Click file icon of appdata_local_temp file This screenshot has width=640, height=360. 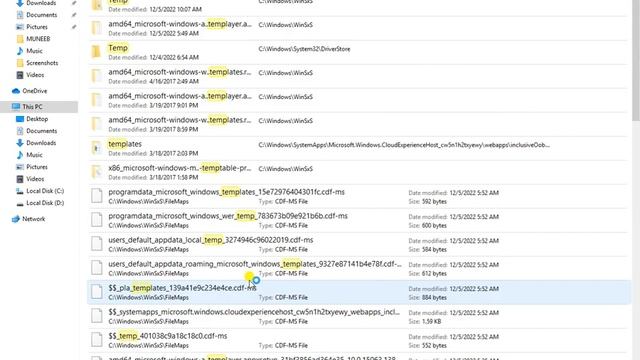click(x=97, y=244)
